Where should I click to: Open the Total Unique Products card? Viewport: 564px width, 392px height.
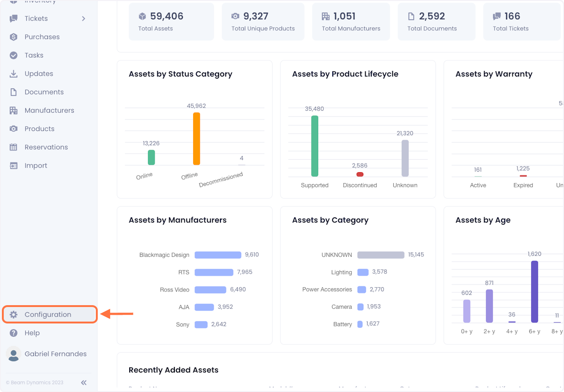point(263,22)
